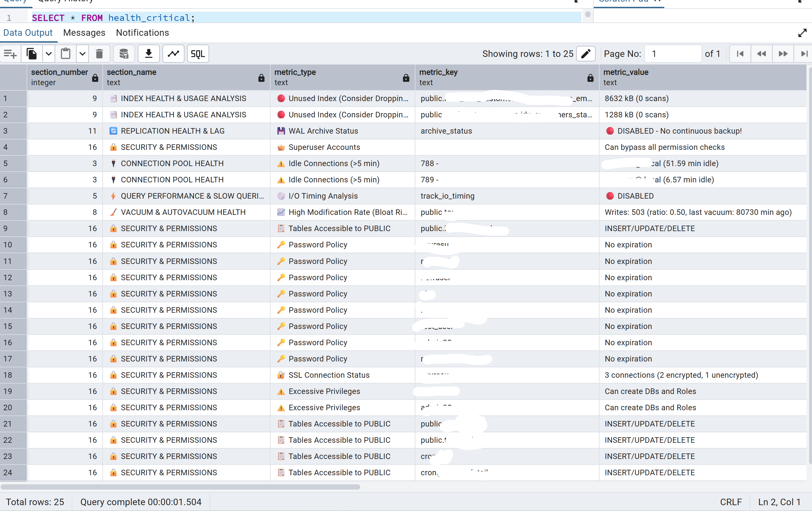The image size is (812, 511).
Task: Click the SQL toolbar button
Action: (198, 54)
